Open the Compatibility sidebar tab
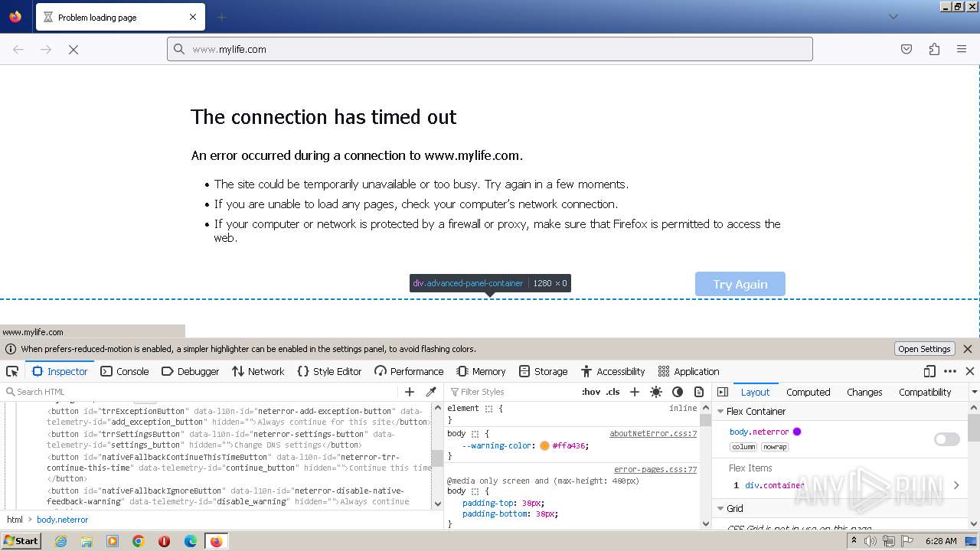Viewport: 980px width, 551px height. click(x=925, y=392)
